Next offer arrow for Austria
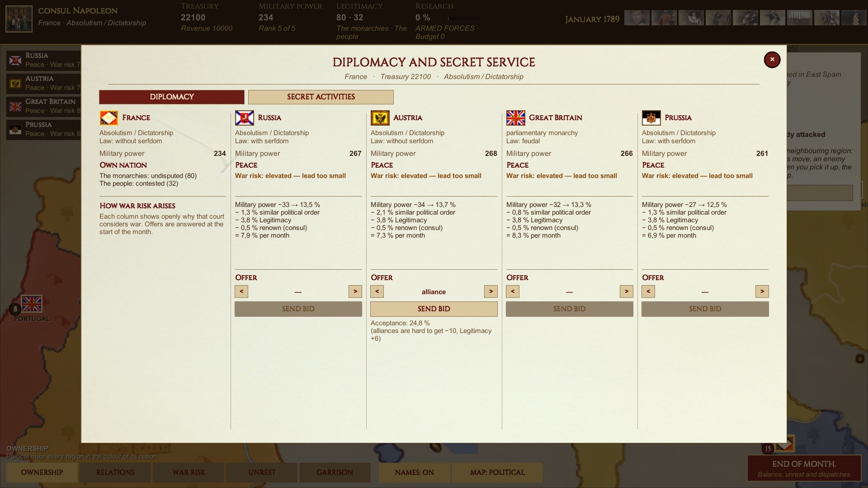Screen dimensions: 868x488 (491, 291)
